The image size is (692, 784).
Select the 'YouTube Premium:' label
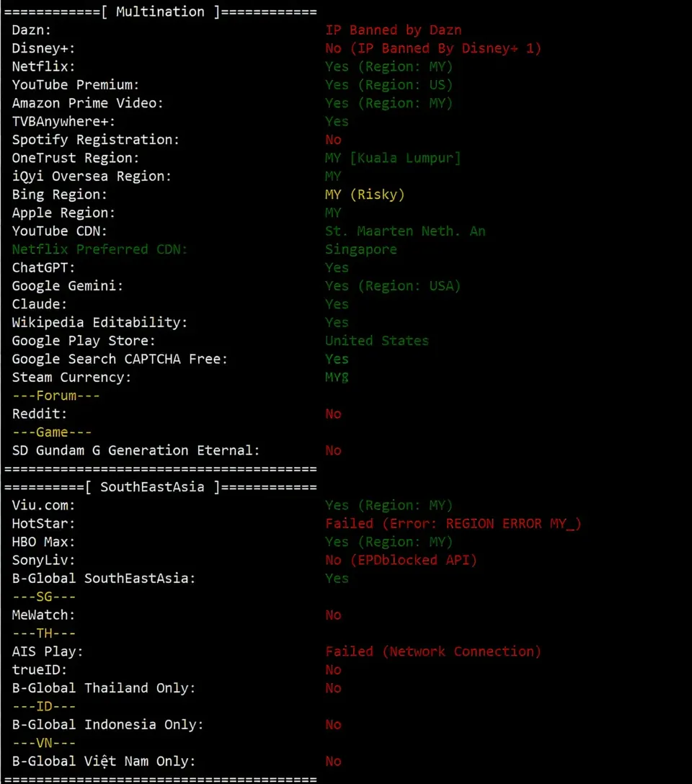pos(76,85)
